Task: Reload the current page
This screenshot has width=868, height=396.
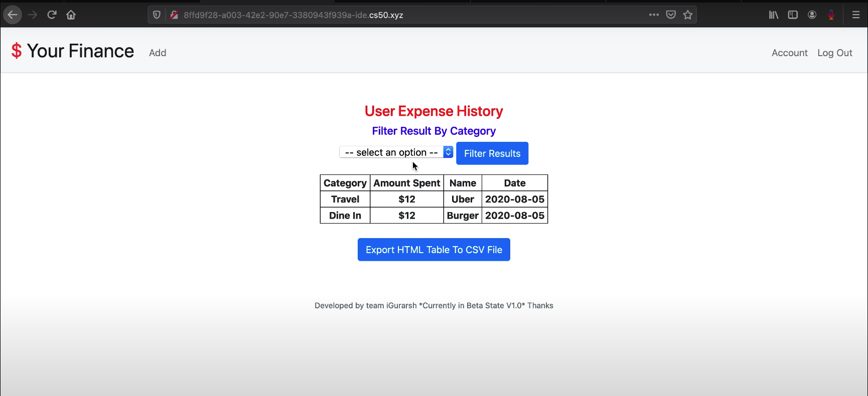Action: [x=52, y=15]
